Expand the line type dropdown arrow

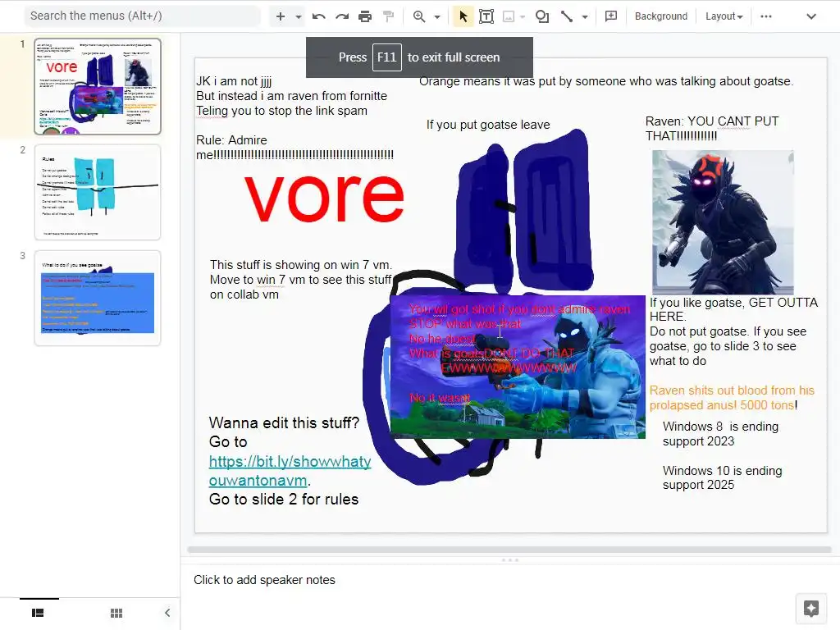point(584,16)
